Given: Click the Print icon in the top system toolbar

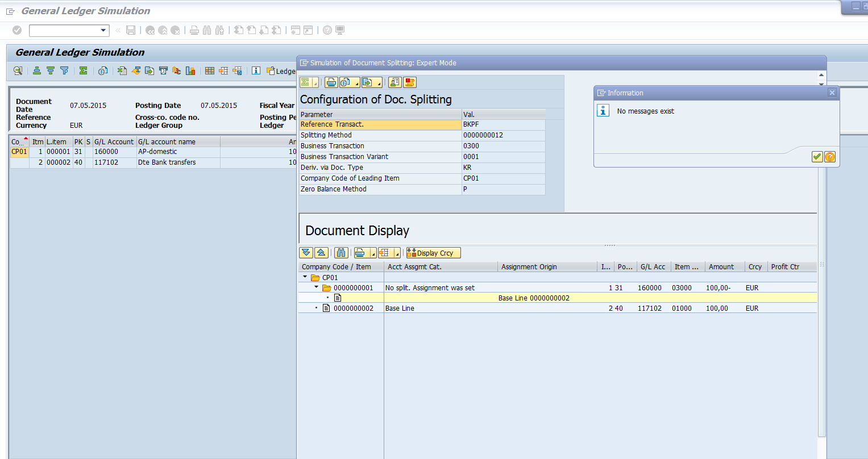Looking at the screenshot, I should pyautogui.click(x=194, y=30).
